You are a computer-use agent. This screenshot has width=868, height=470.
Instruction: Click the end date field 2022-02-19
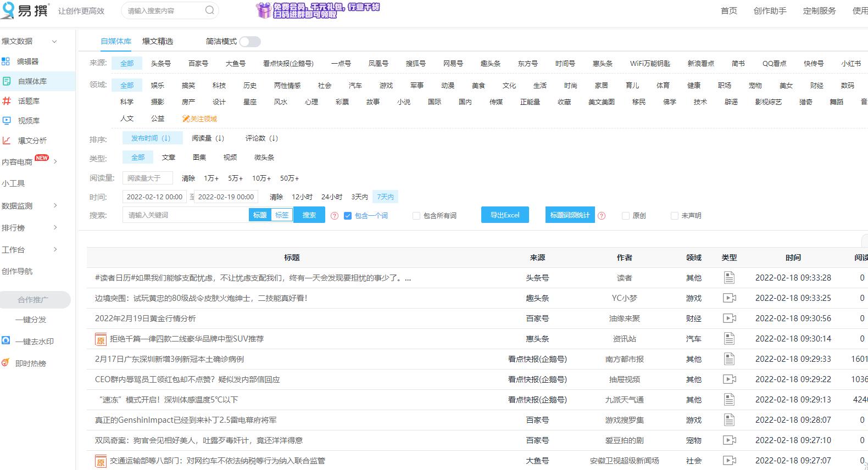(x=226, y=197)
